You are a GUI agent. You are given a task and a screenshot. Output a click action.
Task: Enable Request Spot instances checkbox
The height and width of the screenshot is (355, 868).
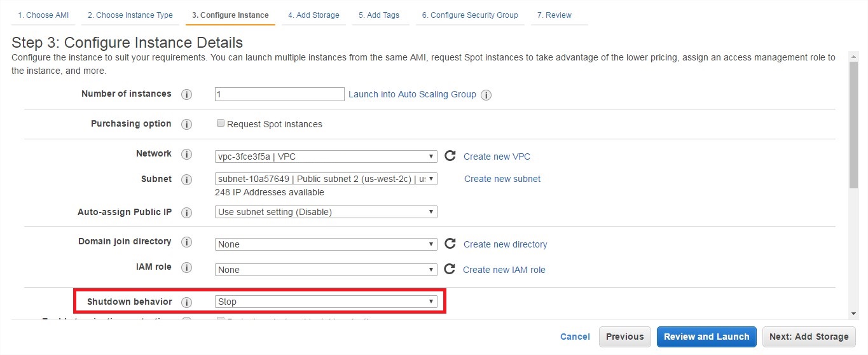pyautogui.click(x=221, y=123)
